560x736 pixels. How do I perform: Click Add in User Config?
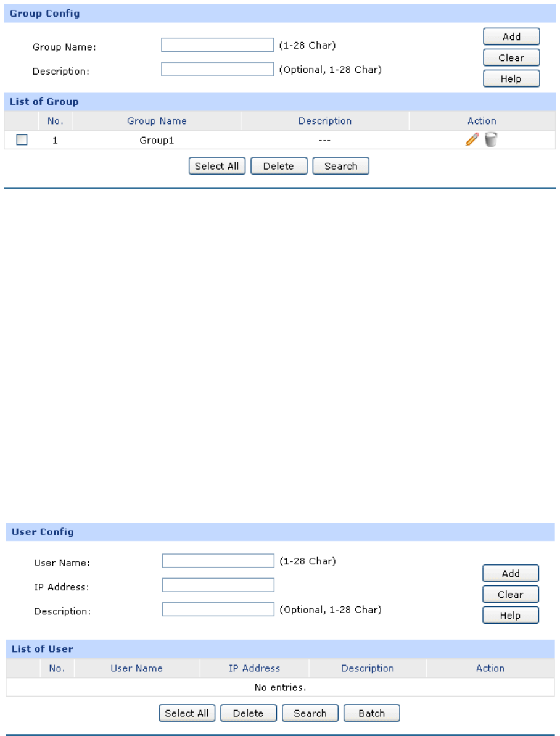point(511,574)
